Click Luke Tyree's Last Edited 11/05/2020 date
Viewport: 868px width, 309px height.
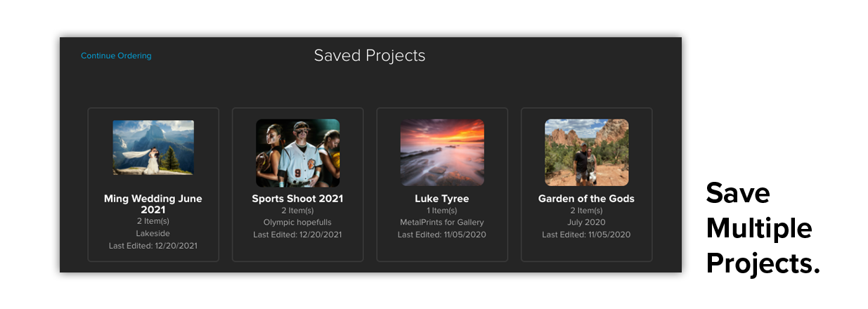(442, 235)
